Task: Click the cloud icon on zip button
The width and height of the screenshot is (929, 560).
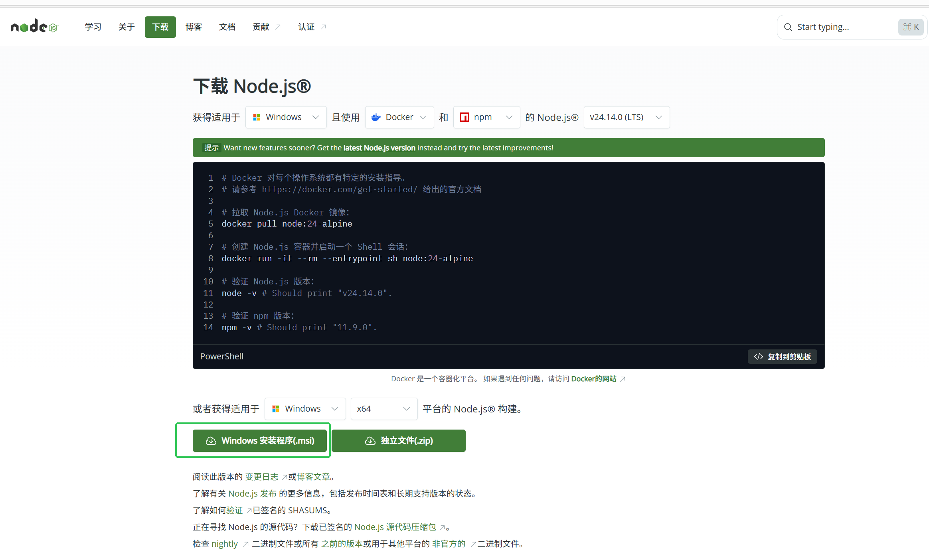Action: point(370,441)
